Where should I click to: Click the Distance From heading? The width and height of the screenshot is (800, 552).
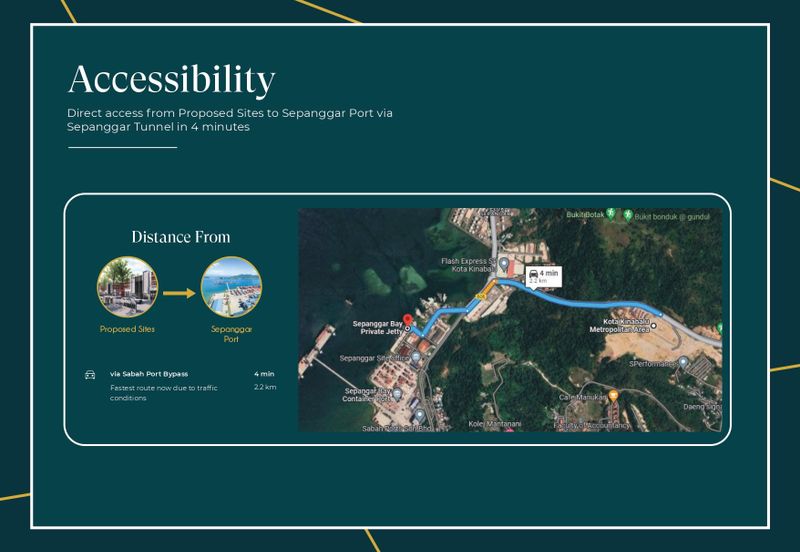pyautogui.click(x=181, y=237)
